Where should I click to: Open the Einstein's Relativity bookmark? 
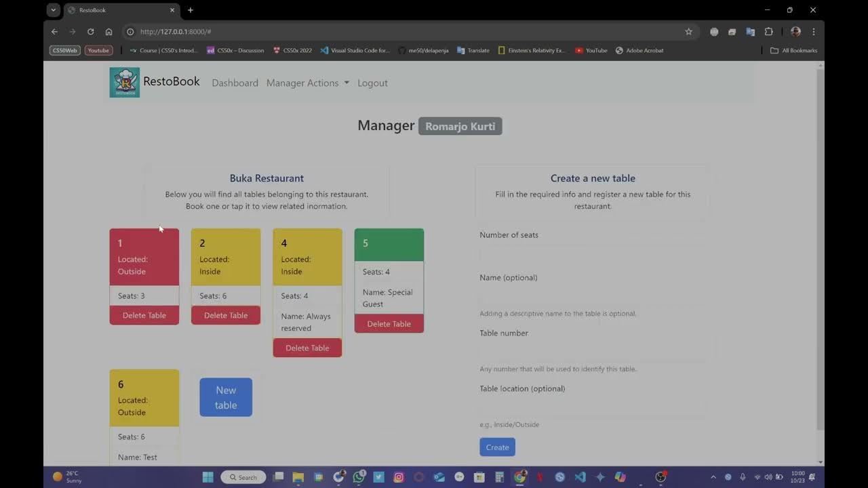coord(532,50)
